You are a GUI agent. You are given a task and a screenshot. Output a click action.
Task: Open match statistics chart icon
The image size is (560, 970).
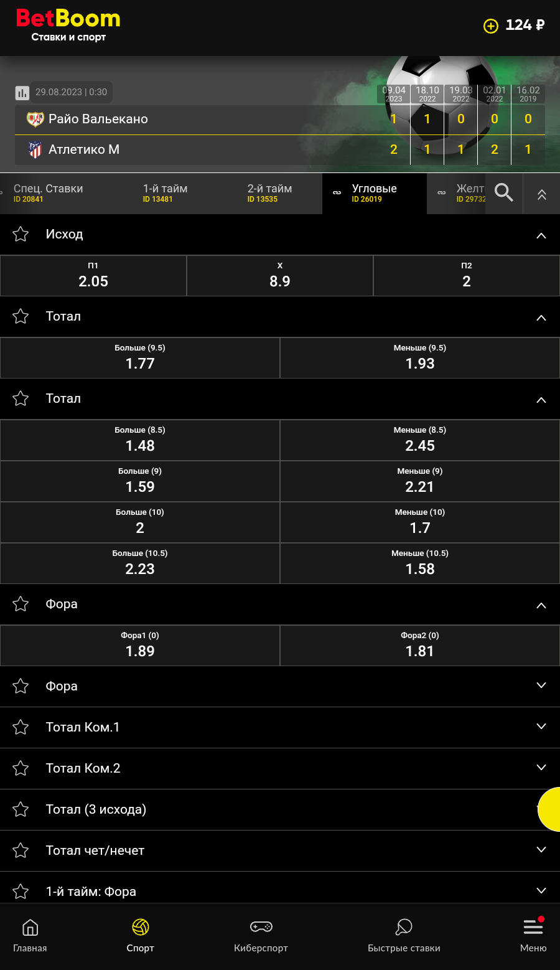[x=22, y=93]
